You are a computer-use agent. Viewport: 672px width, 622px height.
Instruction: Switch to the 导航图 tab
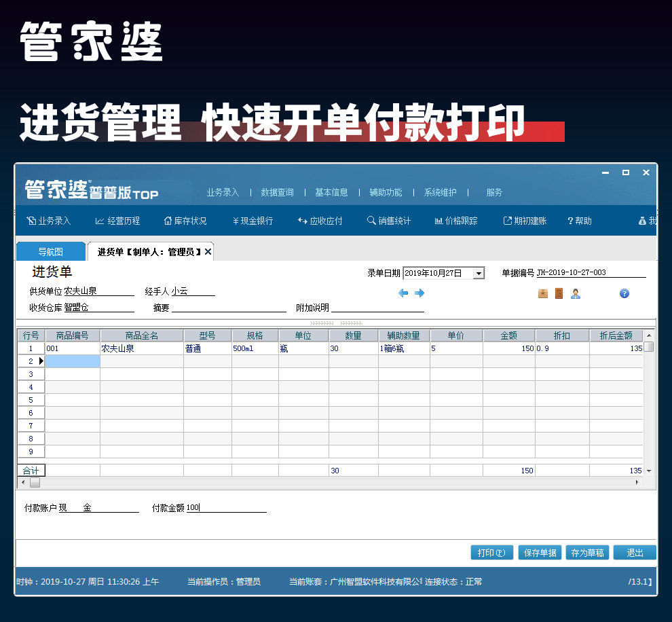(x=51, y=252)
